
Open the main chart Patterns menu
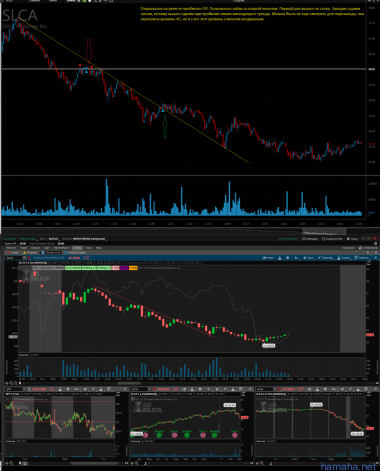click(362, 258)
